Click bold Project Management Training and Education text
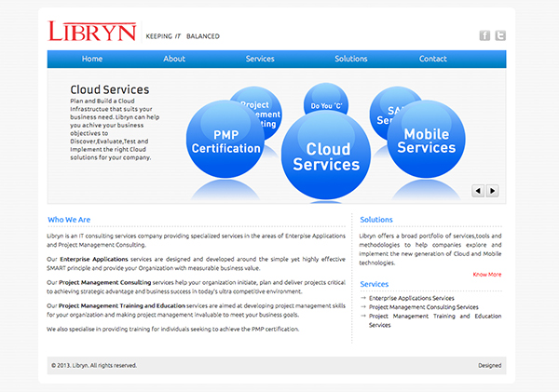This screenshot has height=392, width=559. [121, 305]
